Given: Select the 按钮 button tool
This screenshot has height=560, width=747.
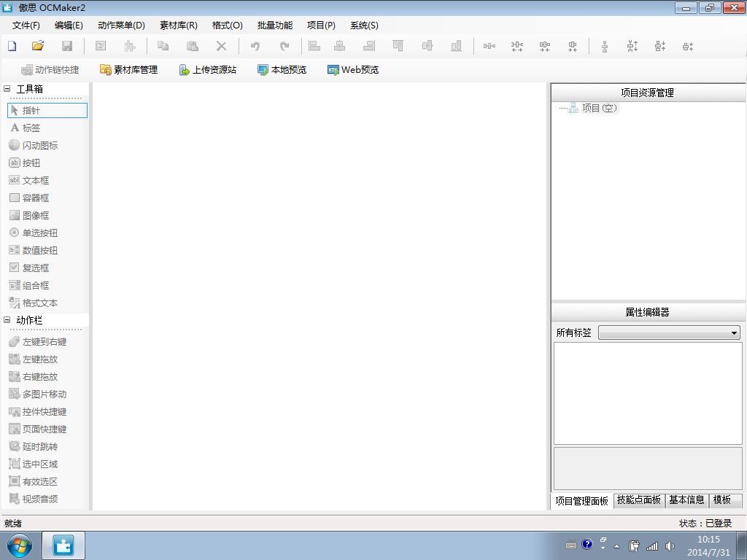Looking at the screenshot, I should 25,163.
